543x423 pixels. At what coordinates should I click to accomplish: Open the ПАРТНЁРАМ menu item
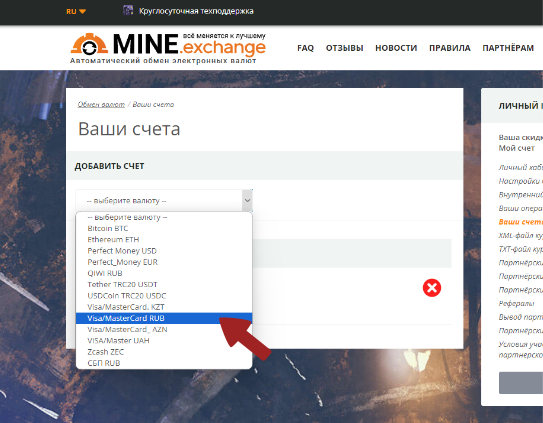click(508, 48)
